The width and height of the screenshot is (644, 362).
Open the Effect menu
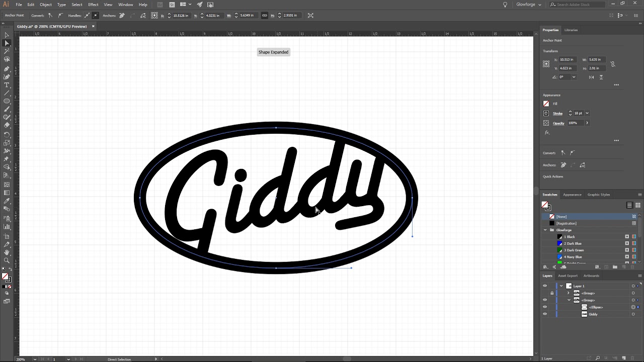93,5
